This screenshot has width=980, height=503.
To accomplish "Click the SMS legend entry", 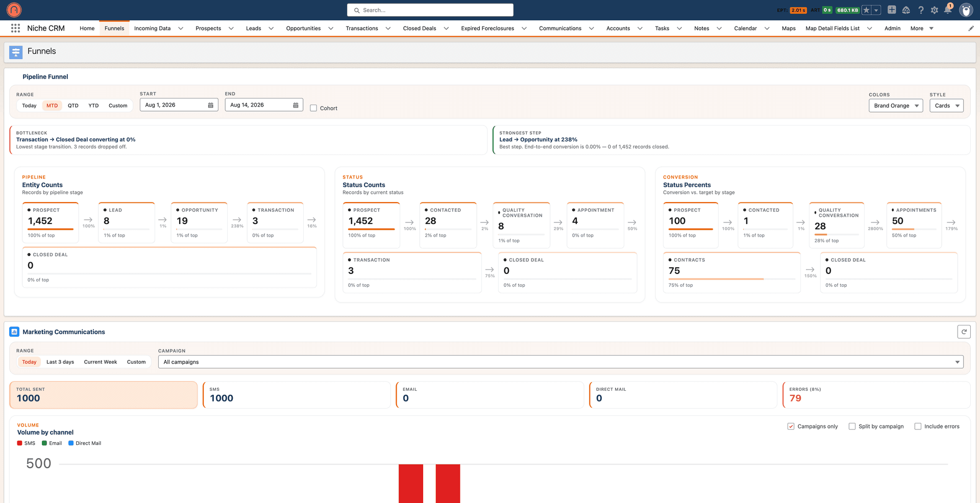I will (x=26, y=443).
